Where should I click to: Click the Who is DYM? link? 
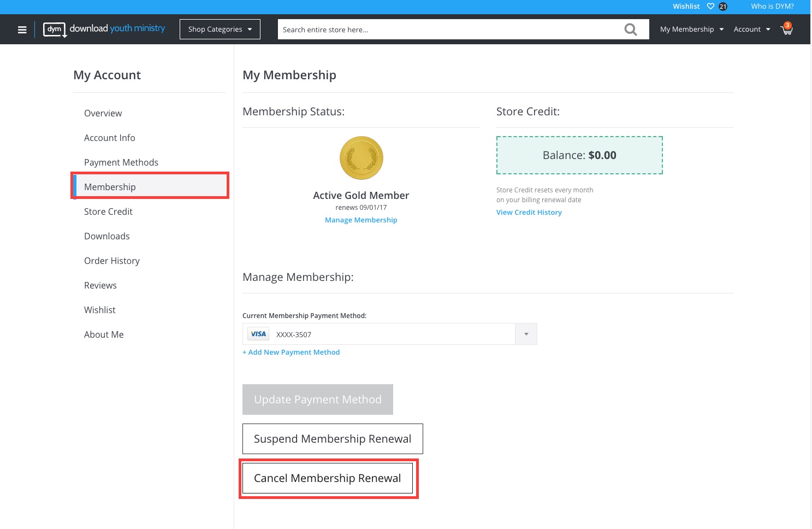(772, 7)
